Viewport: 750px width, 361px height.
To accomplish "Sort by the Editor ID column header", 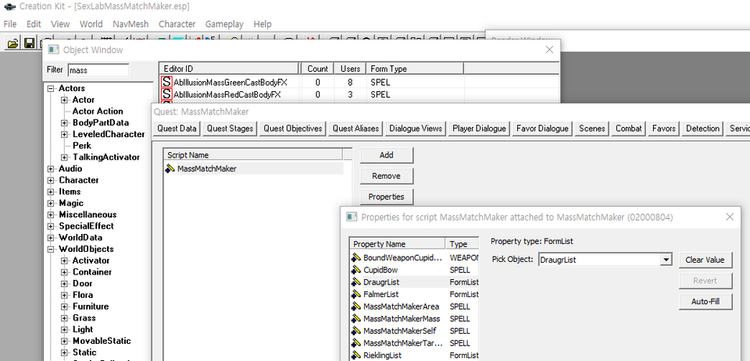I will [x=228, y=69].
